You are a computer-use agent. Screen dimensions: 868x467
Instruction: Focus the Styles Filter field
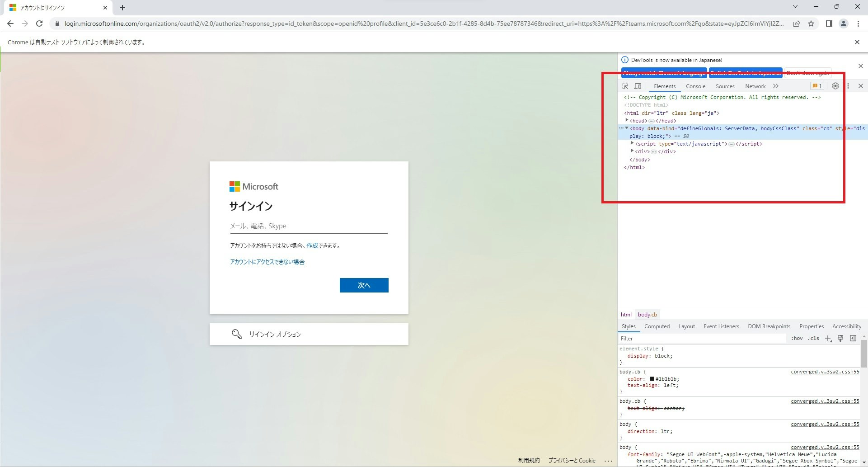click(703, 338)
